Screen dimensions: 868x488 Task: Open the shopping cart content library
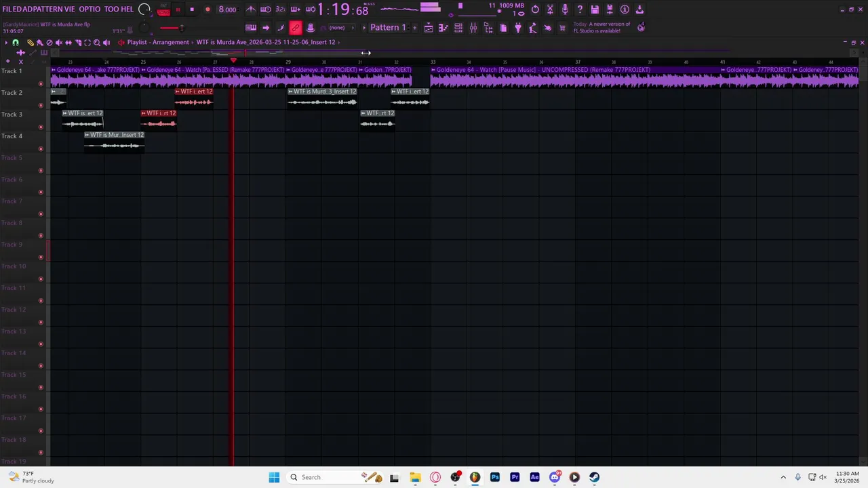click(x=562, y=28)
